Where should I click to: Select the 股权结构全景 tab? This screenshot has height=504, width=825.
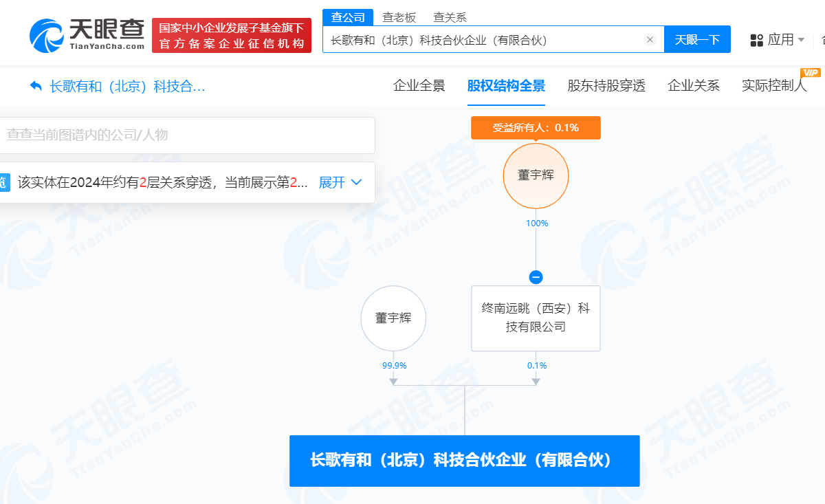point(506,86)
